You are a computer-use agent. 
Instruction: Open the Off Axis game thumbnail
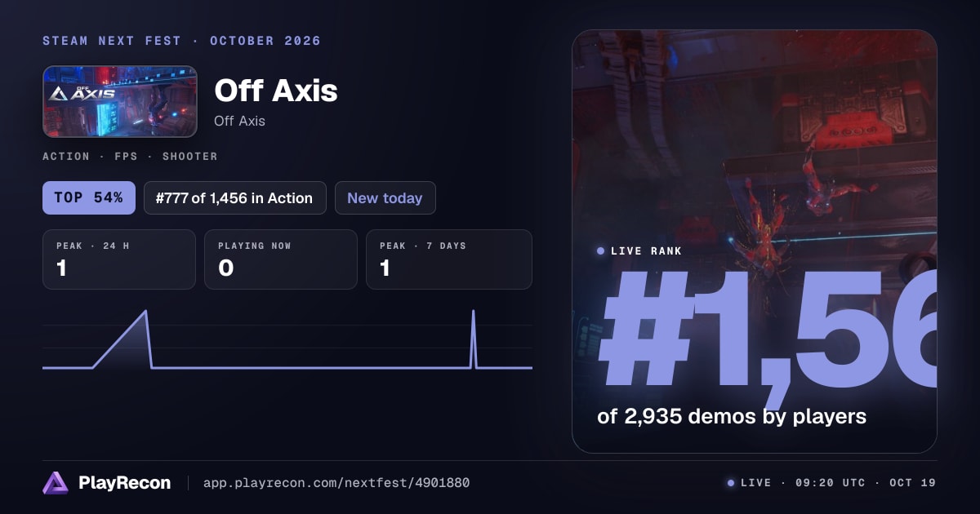pyautogui.click(x=120, y=101)
